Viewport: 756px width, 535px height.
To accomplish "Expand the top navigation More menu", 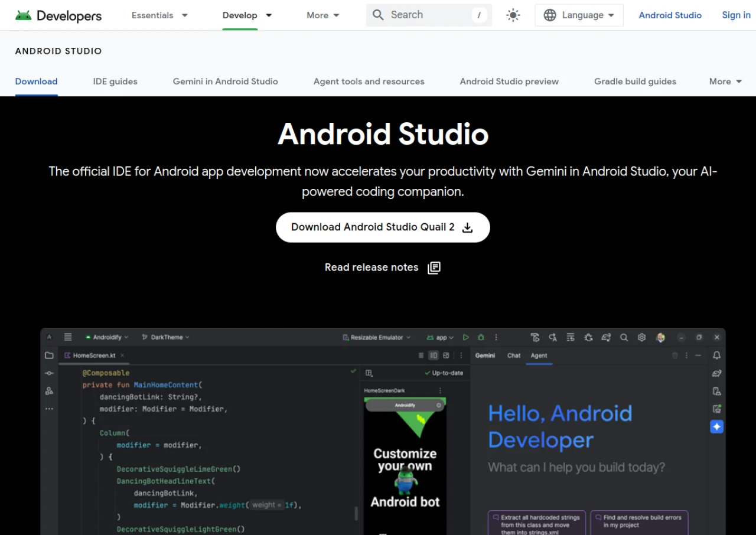I will (x=323, y=15).
